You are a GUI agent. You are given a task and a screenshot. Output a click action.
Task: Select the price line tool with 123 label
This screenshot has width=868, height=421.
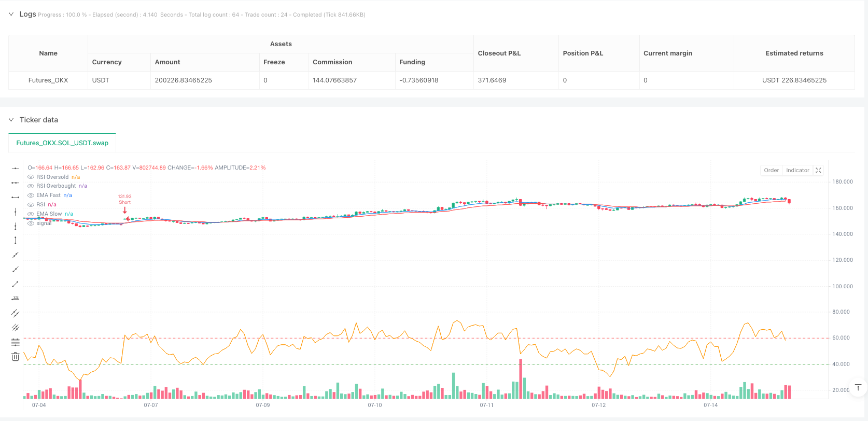[16, 299]
